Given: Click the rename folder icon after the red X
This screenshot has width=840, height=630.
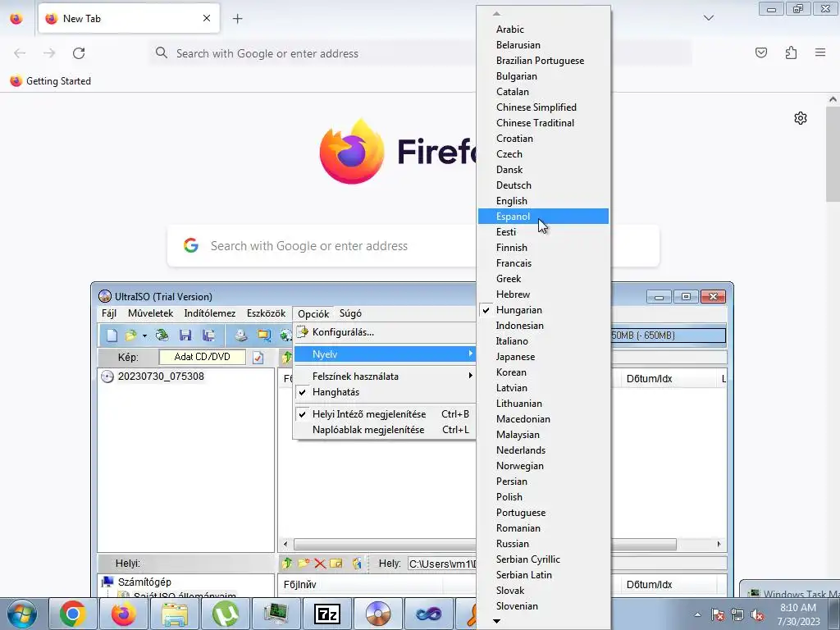Looking at the screenshot, I should (x=336, y=563).
